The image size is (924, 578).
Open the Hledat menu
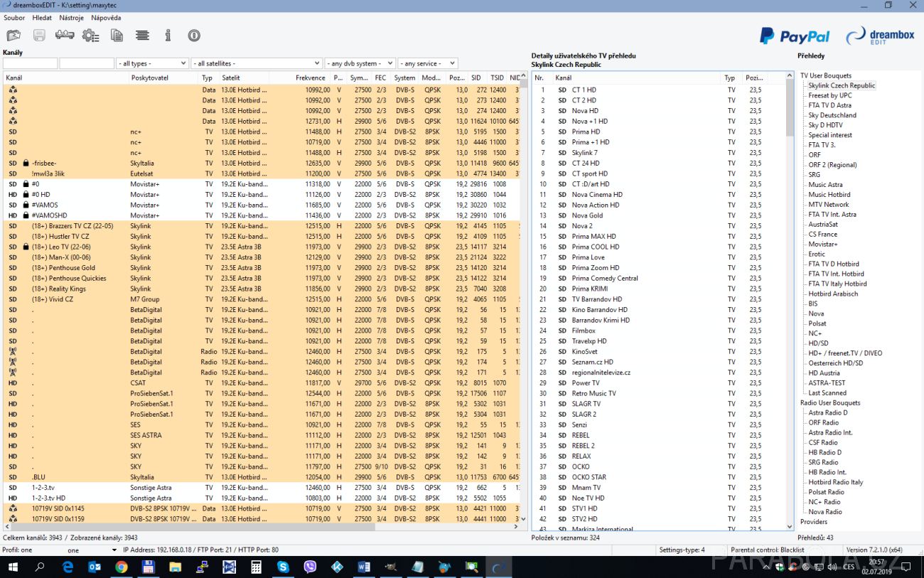click(x=42, y=18)
